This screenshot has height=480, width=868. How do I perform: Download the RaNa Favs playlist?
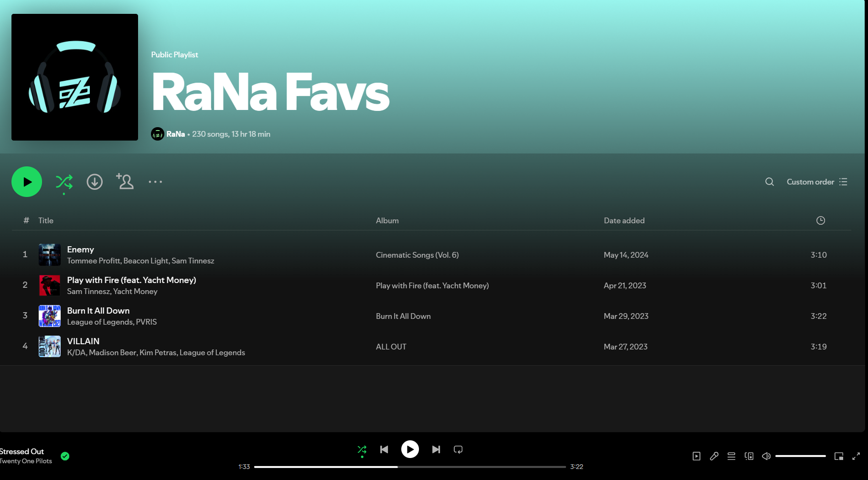coord(95,182)
